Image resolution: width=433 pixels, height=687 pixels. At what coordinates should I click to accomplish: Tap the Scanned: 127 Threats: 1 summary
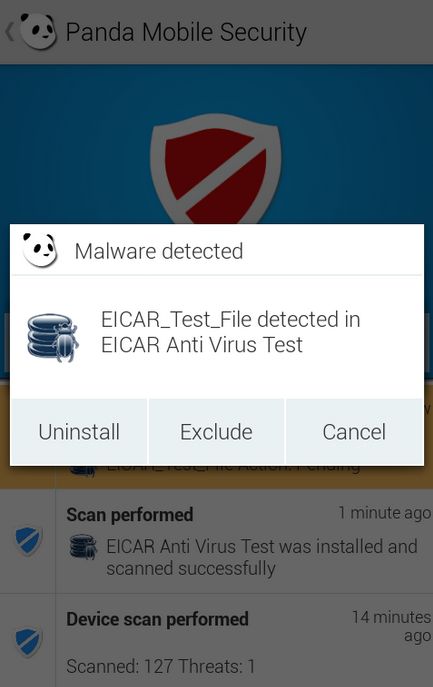(161, 666)
